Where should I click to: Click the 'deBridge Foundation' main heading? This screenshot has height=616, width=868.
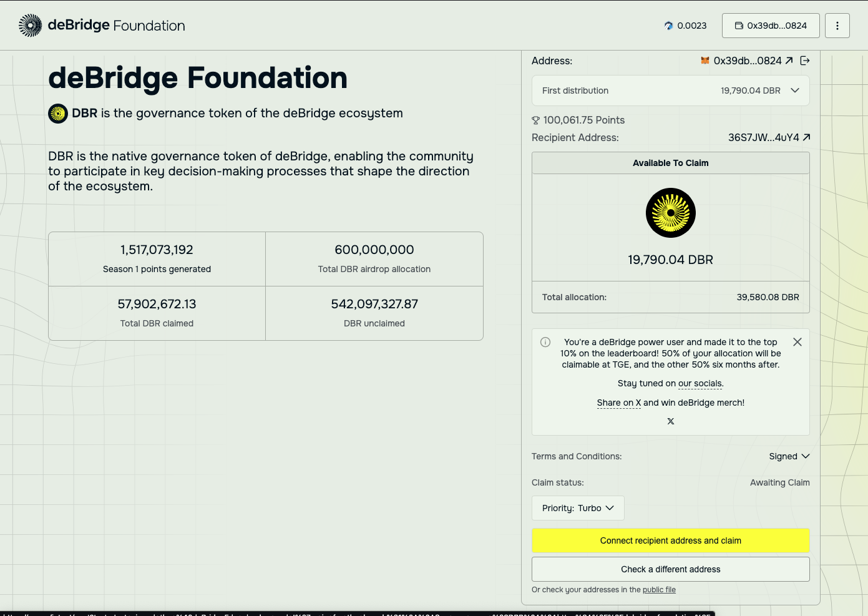(x=198, y=78)
